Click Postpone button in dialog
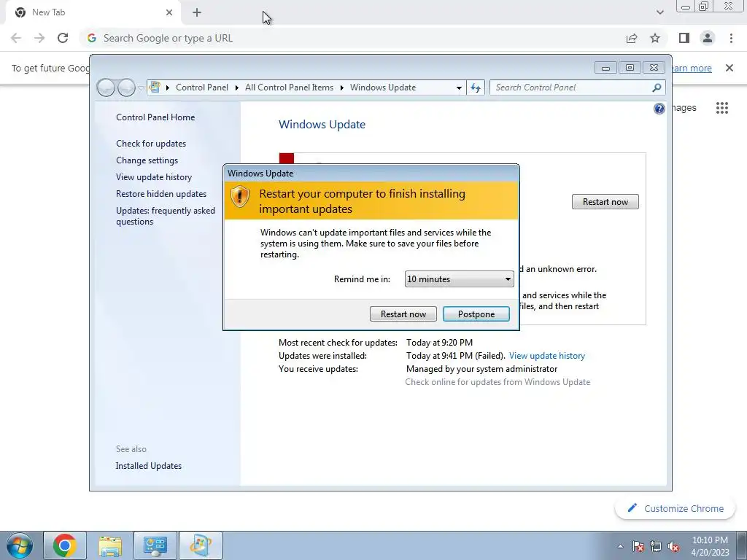The width and height of the screenshot is (747, 560). (476, 314)
